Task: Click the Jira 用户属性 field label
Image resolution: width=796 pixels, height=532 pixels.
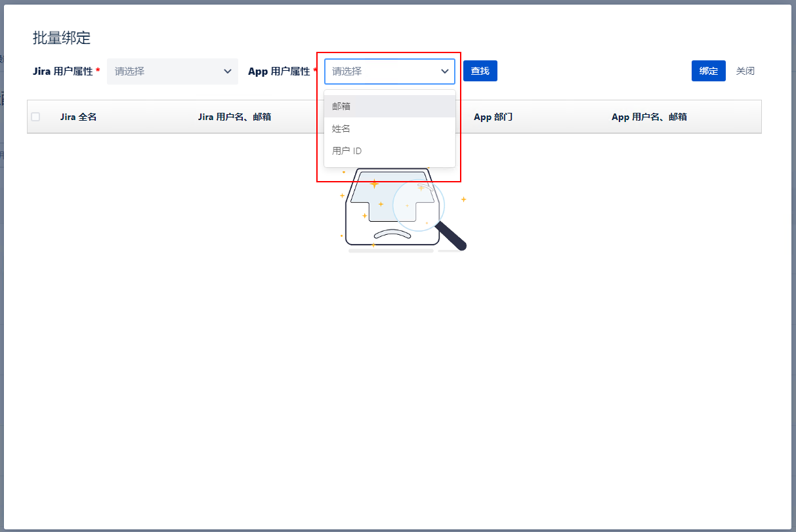Action: (x=63, y=71)
